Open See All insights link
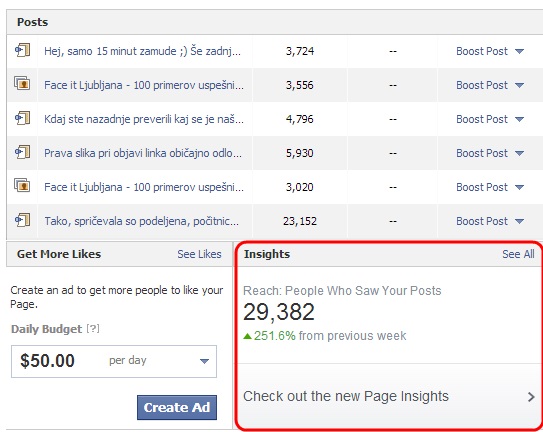This screenshot has height=432, width=543. click(x=518, y=254)
